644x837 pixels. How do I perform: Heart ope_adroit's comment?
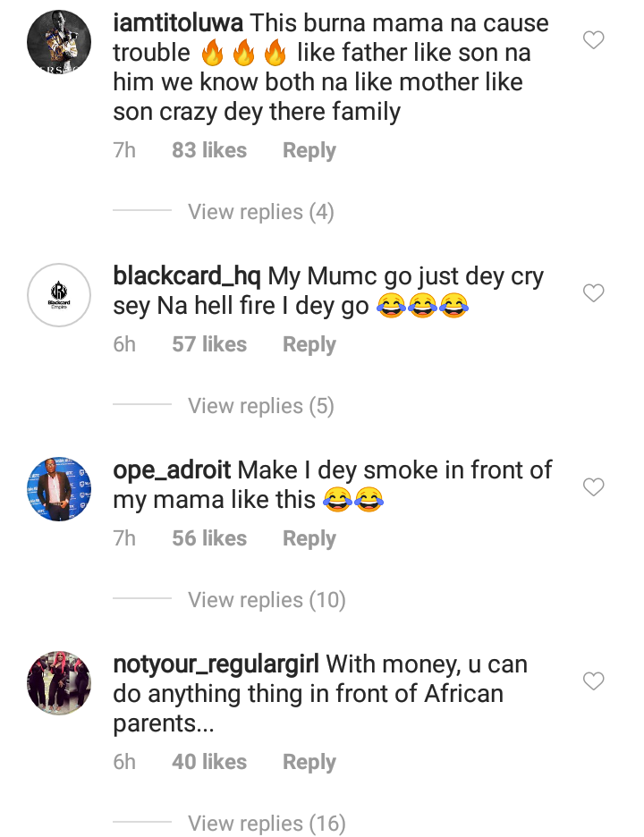593,487
